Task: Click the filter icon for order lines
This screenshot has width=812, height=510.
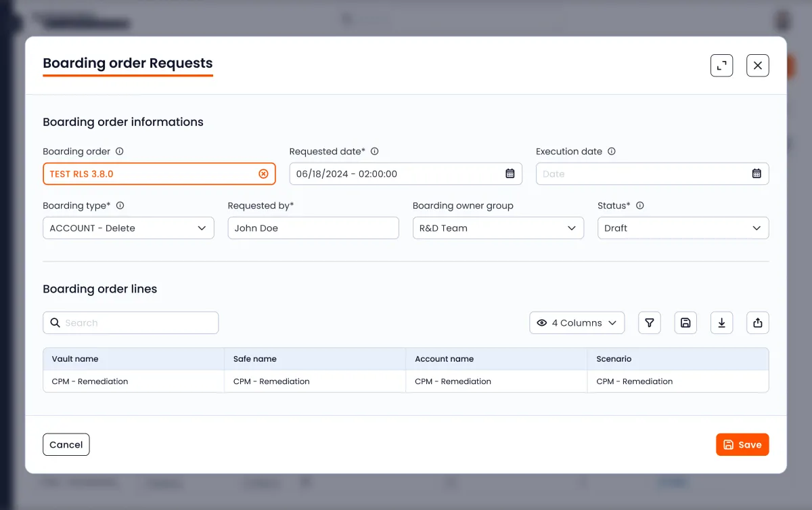Action: (x=650, y=323)
